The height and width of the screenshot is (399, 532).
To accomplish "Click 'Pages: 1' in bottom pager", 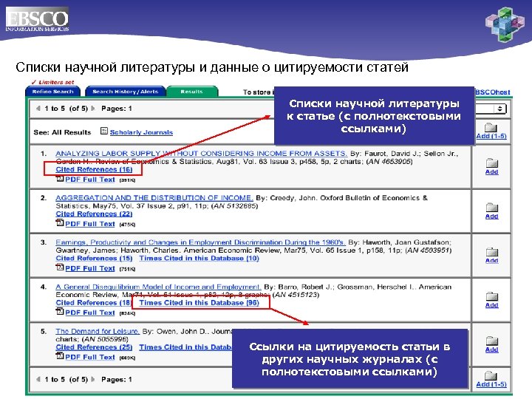I will click(117, 379).
